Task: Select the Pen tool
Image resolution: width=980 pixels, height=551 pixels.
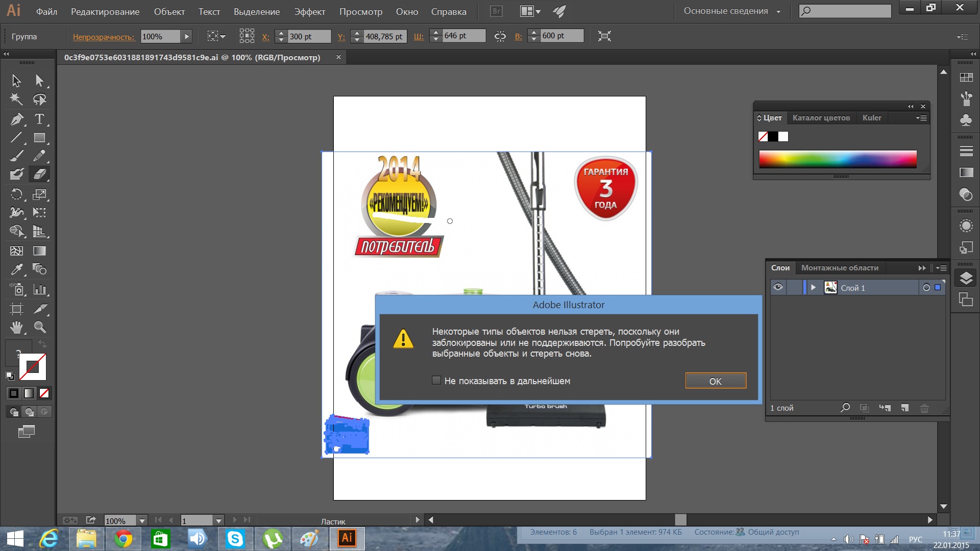Action: 16,119
